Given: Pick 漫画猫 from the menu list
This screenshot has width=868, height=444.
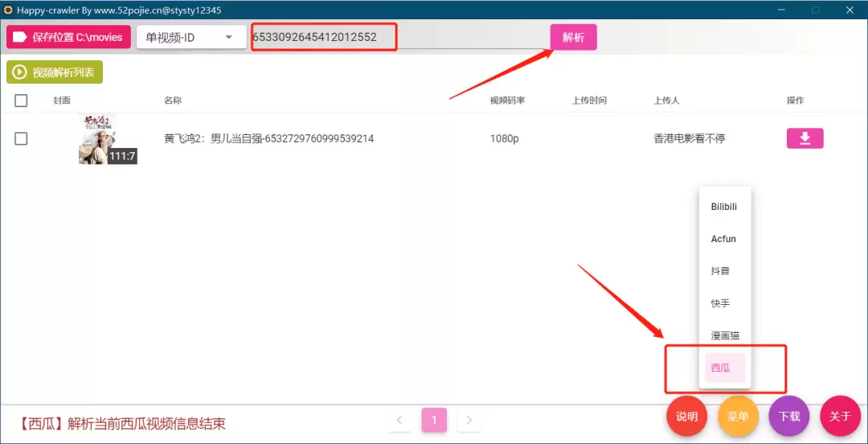Looking at the screenshot, I should click(x=725, y=335).
